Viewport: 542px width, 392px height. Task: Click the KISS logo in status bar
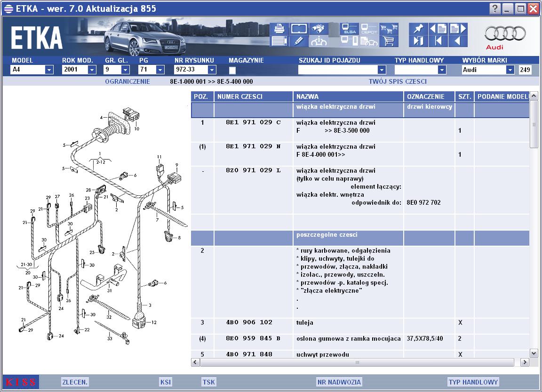[x=21, y=382]
